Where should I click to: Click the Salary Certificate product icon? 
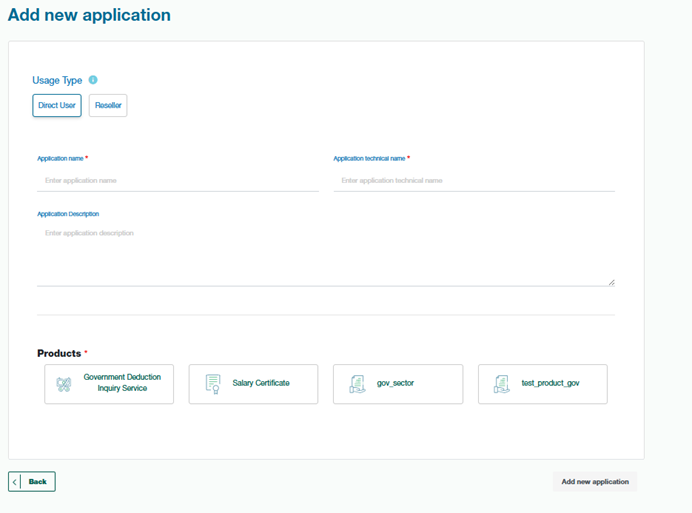213,384
